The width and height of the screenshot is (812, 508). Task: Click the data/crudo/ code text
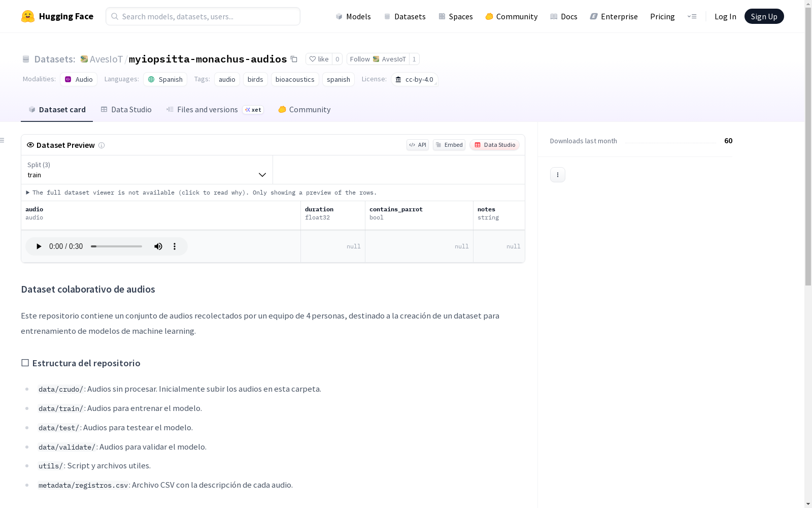click(x=61, y=389)
